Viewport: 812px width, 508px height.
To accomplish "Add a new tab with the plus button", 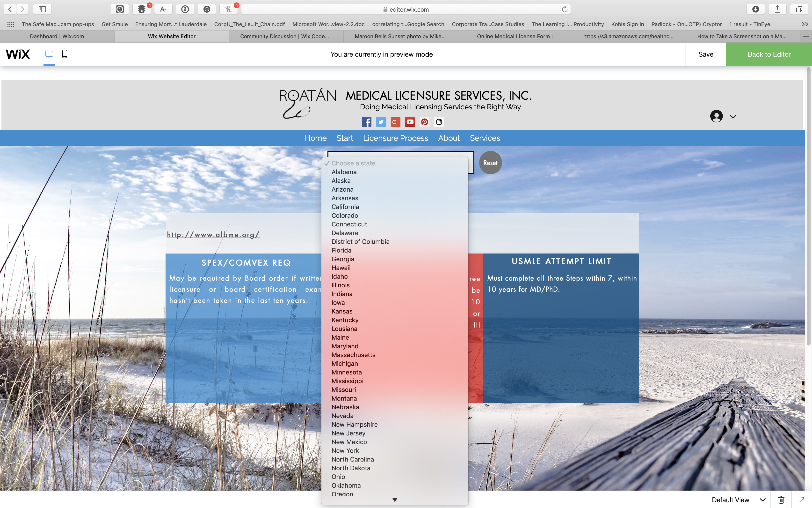I will pos(806,36).
